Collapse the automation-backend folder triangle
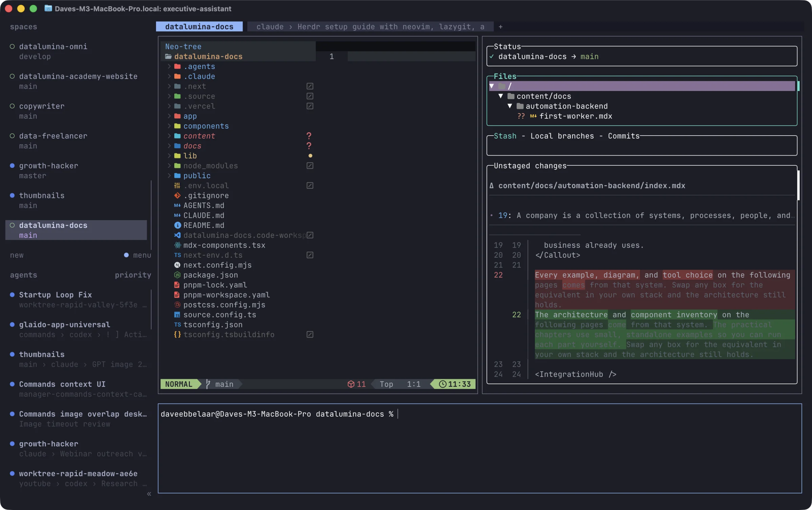This screenshot has width=812, height=510. pyautogui.click(x=510, y=106)
